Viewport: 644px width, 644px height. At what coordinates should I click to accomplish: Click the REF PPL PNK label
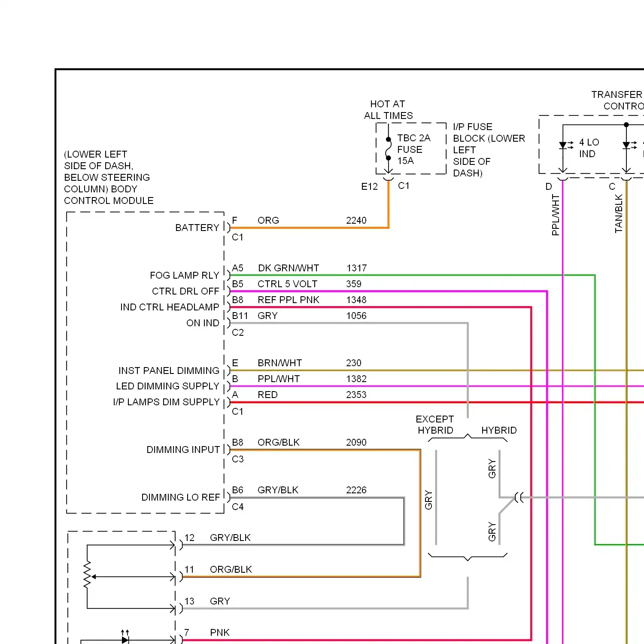pyautogui.click(x=289, y=300)
